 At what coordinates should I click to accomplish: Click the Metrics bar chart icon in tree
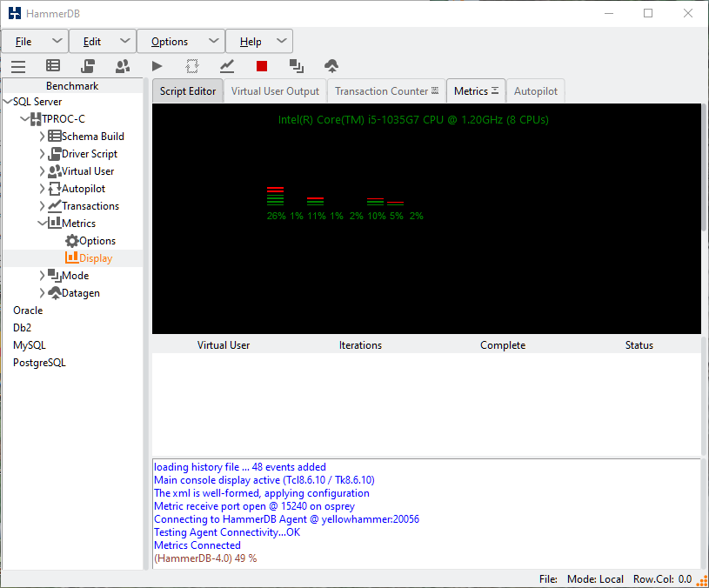(x=54, y=223)
